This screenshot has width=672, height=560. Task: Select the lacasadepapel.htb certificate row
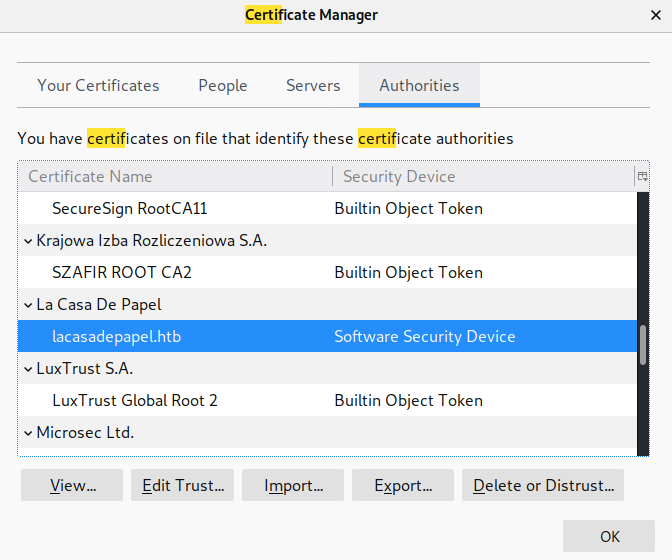(116, 337)
